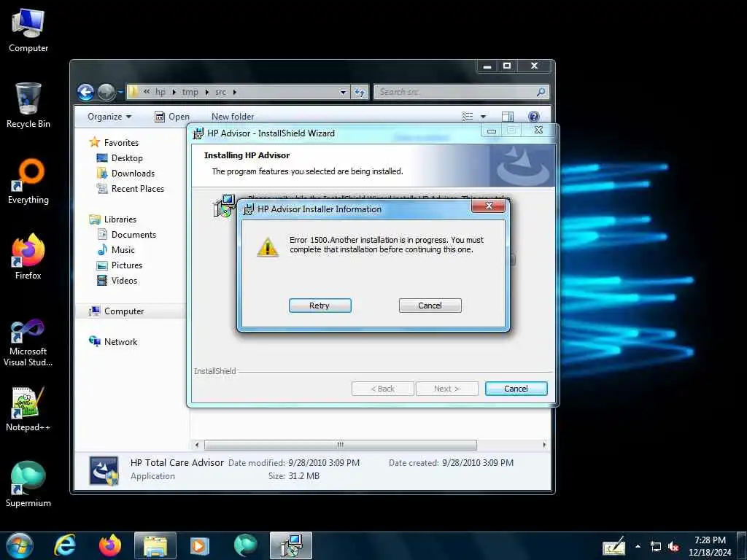Minimize the InstallShield Wizard window

[492, 131]
